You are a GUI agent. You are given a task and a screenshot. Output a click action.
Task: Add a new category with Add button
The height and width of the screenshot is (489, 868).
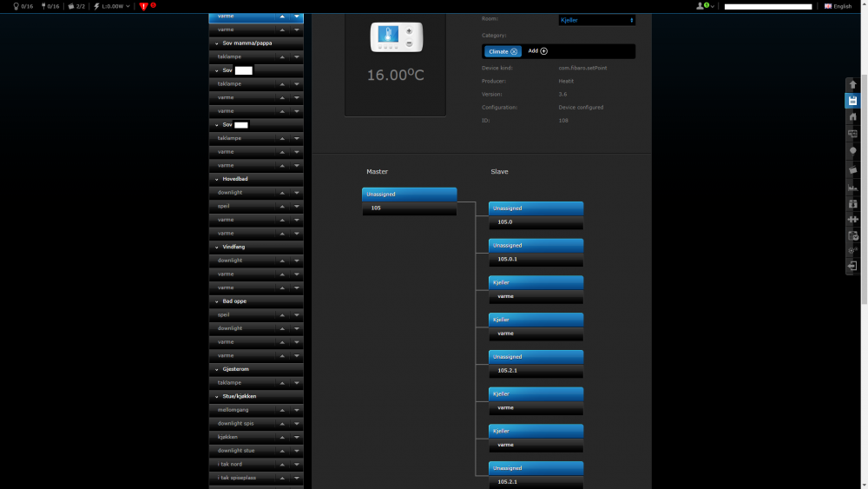[x=538, y=51]
